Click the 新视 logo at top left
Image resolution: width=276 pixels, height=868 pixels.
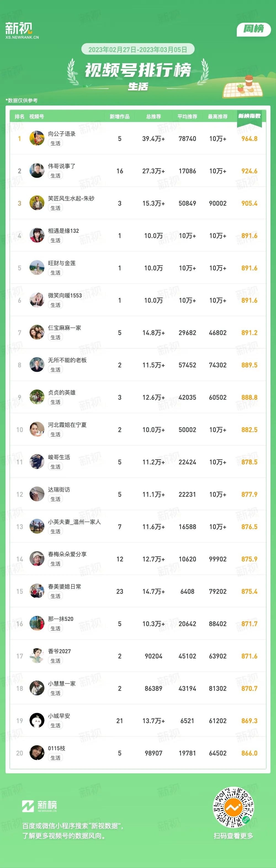22,30
